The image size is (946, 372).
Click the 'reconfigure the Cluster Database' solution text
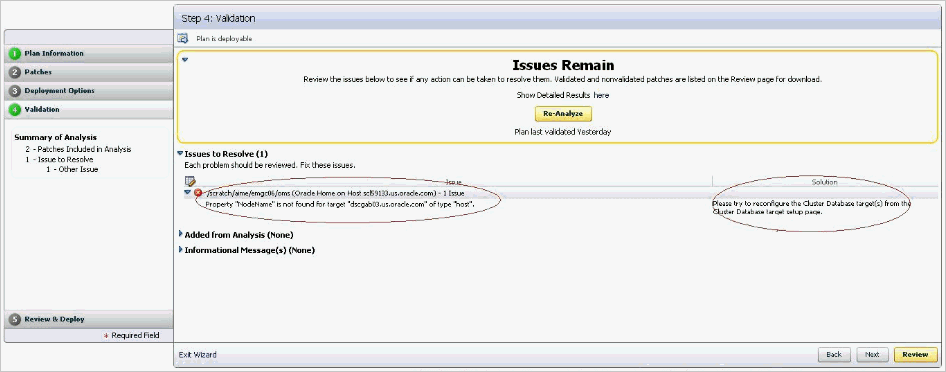click(811, 207)
